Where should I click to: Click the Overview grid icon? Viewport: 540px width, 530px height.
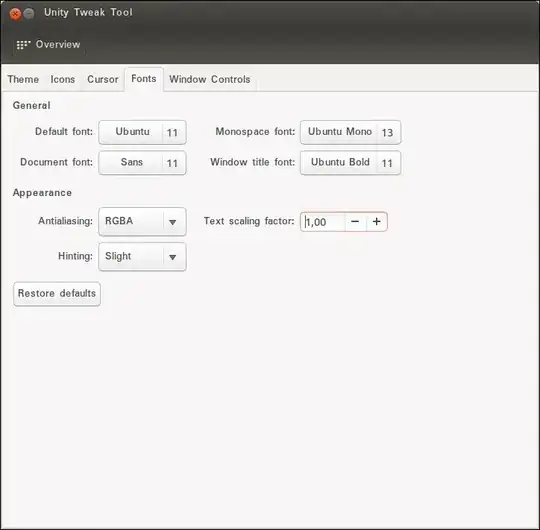[x=23, y=45]
